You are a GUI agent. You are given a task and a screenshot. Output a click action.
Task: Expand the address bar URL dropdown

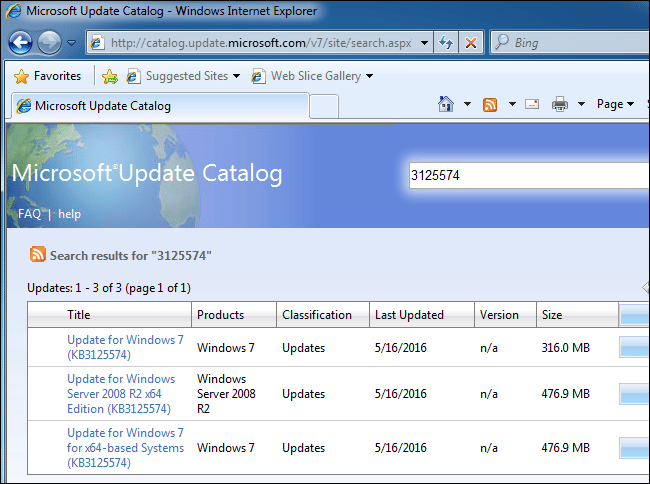425,43
